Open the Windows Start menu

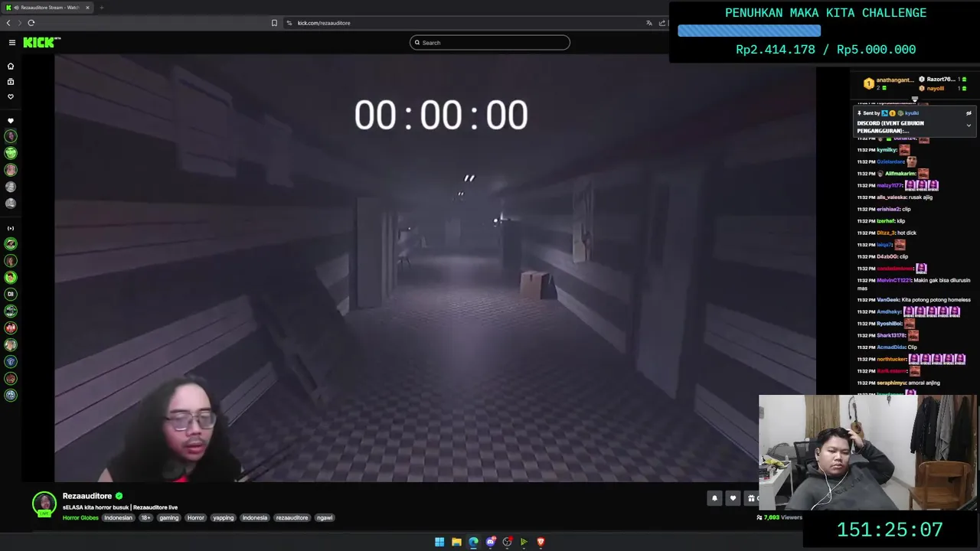point(439,542)
